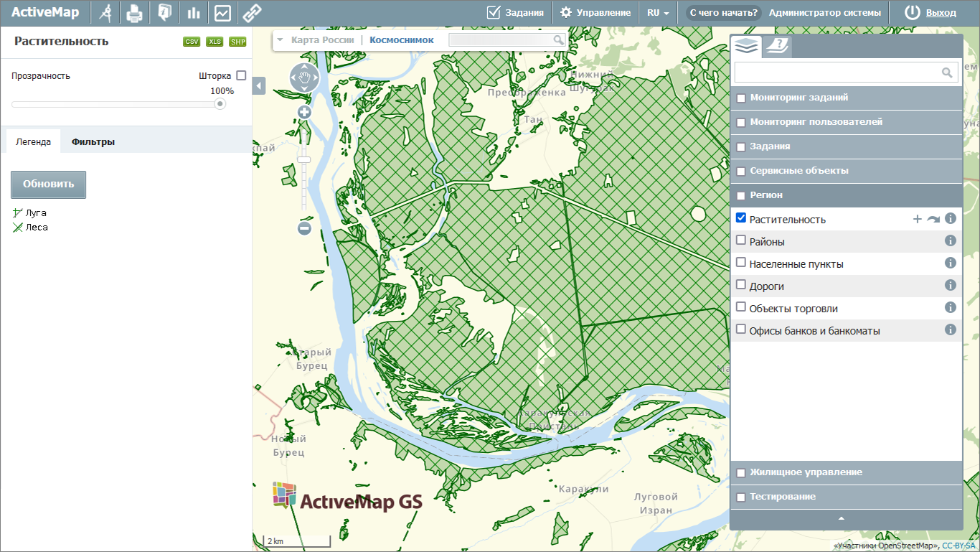Switch to the Фильтры tab
This screenshot has width=980, height=552.
point(93,142)
